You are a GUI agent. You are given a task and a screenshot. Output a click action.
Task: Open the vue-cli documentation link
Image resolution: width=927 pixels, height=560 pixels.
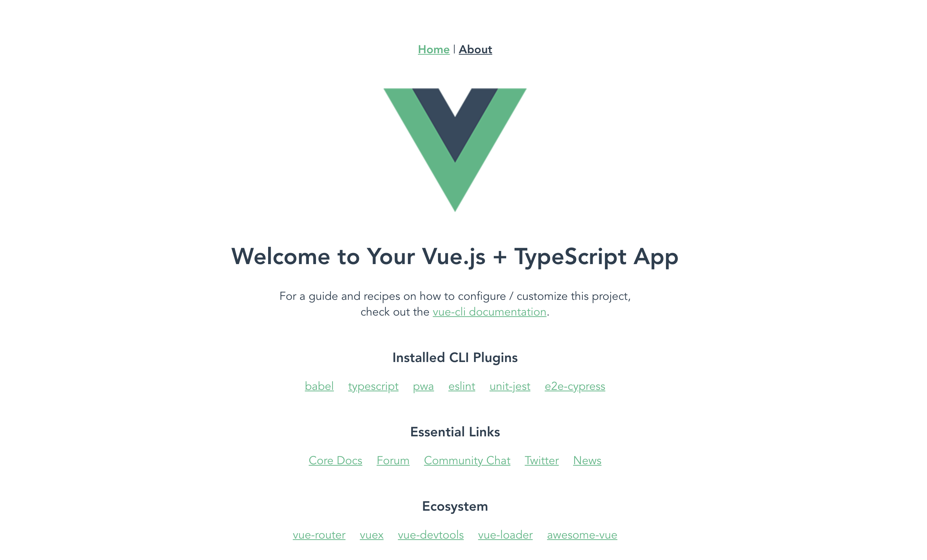(x=489, y=312)
